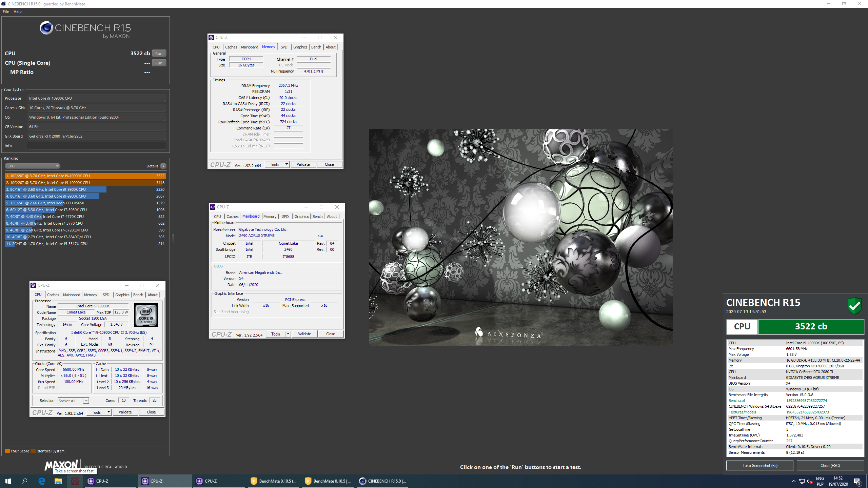868x488 pixels.
Task: Switch to SPD tab in Memory CPU-Z window
Action: pos(284,47)
